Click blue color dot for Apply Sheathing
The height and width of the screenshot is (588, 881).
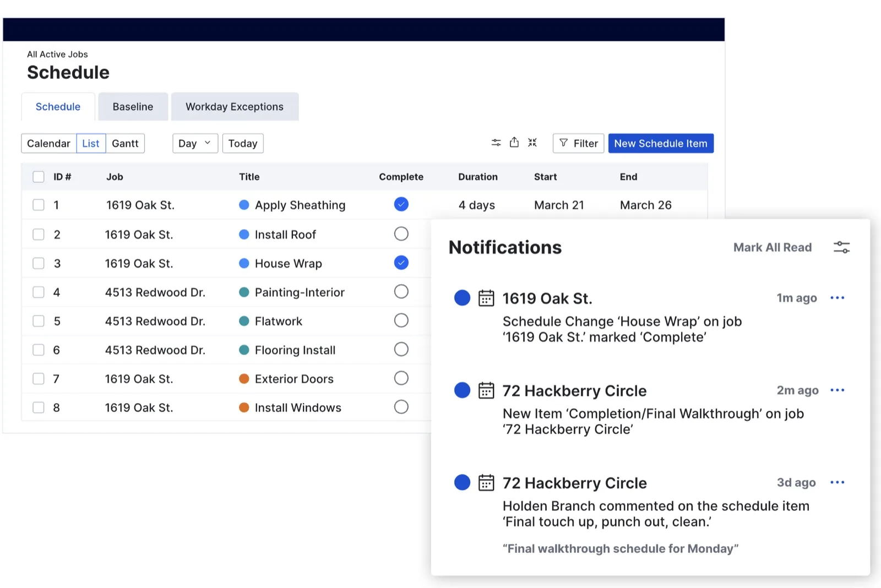click(x=244, y=205)
